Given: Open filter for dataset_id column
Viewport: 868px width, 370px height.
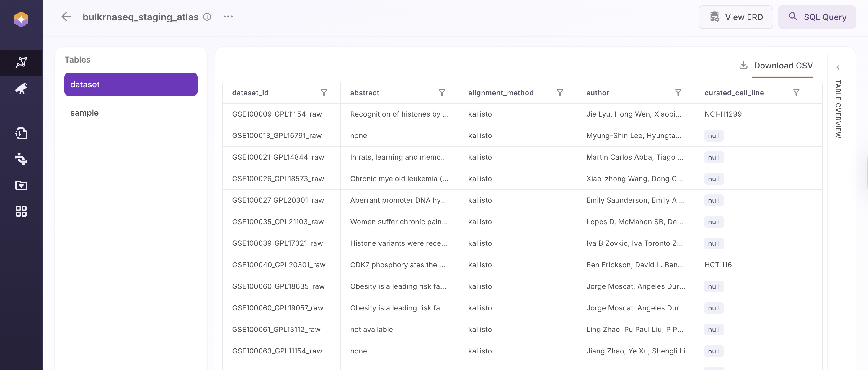Looking at the screenshot, I should pos(324,93).
